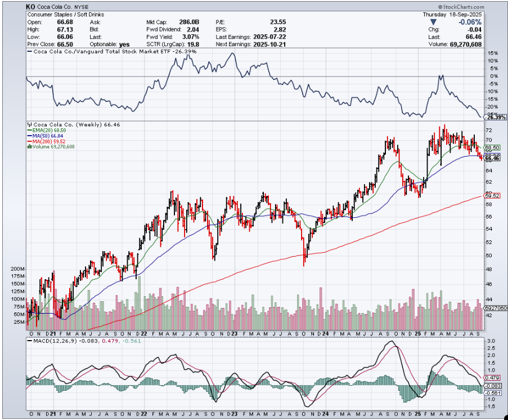Screen dimensions: 508x420
Task: Click the -0.561 histogram tag on the MACD axis
Action: click(x=492, y=393)
